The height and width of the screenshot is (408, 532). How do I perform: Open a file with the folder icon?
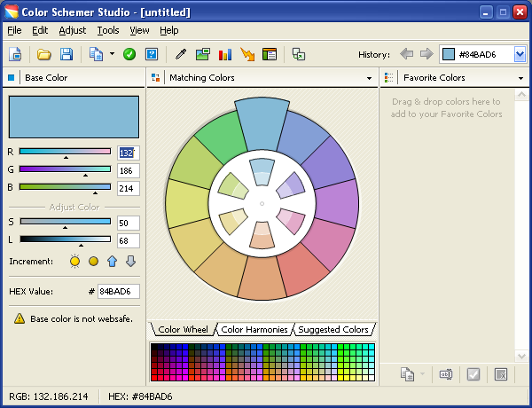43,54
